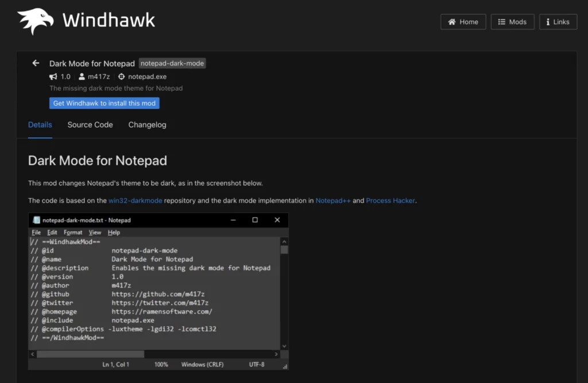This screenshot has width=588, height=383.
Task: Follow the Process Hacker link
Action: [390, 201]
